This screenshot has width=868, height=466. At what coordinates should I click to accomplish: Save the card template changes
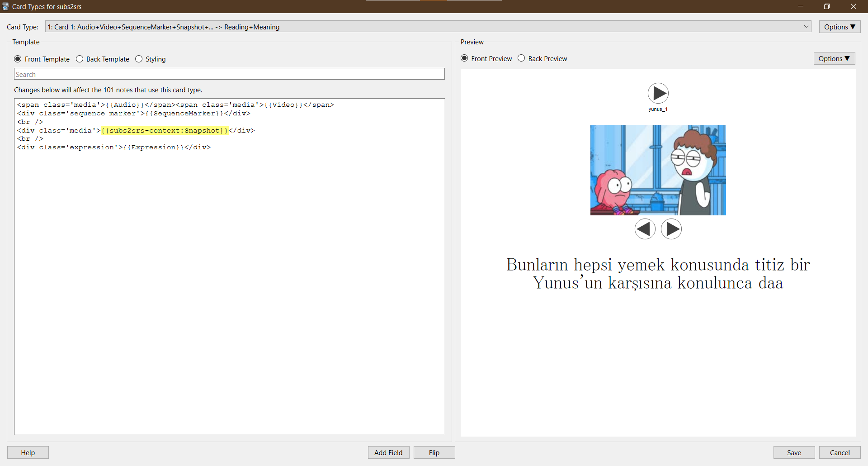click(x=794, y=452)
